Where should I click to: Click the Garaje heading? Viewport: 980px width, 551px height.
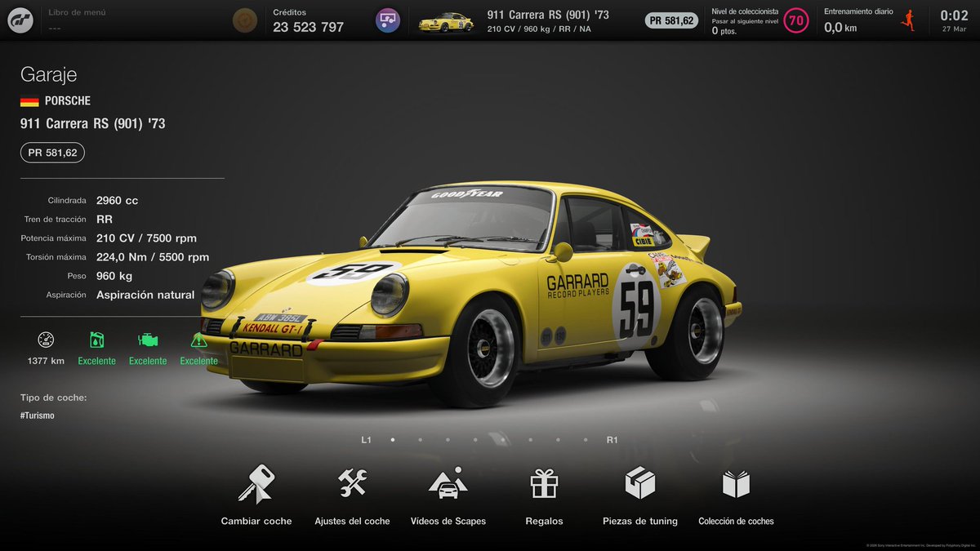click(x=48, y=74)
